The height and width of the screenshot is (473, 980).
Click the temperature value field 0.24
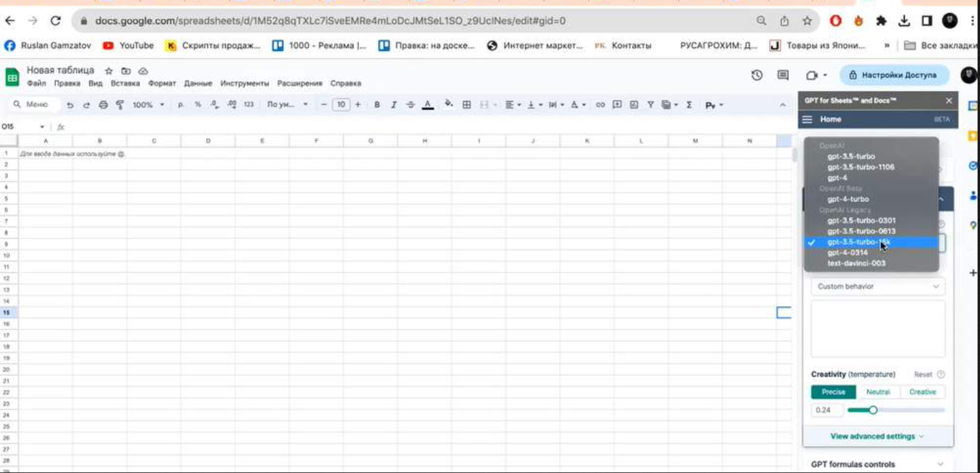[827, 410]
